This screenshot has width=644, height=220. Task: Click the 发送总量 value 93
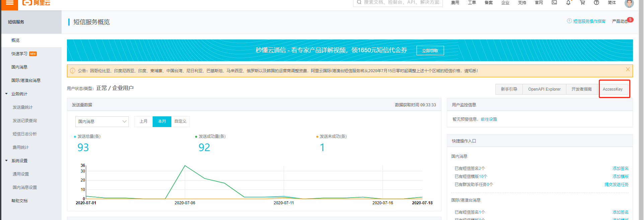83,147
